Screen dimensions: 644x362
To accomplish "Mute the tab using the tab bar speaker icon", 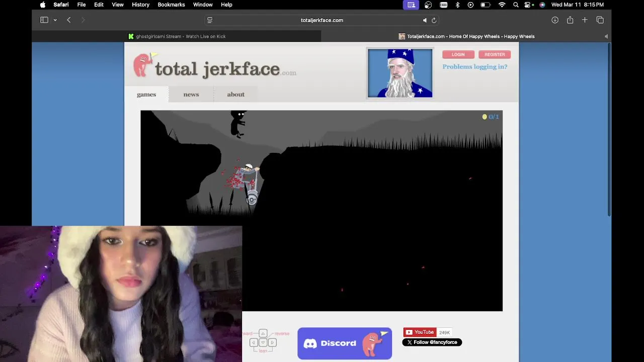I will click(606, 36).
